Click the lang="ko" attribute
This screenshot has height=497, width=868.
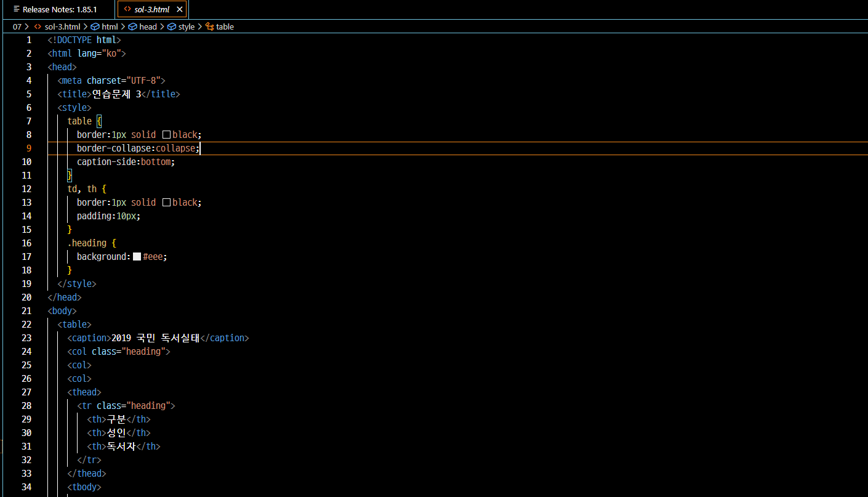point(99,54)
